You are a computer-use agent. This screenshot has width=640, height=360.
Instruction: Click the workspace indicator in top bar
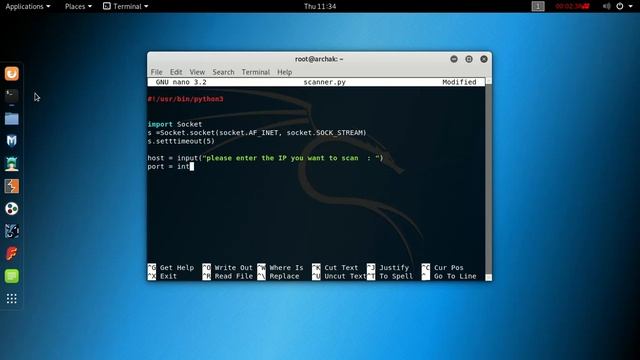(x=538, y=6)
